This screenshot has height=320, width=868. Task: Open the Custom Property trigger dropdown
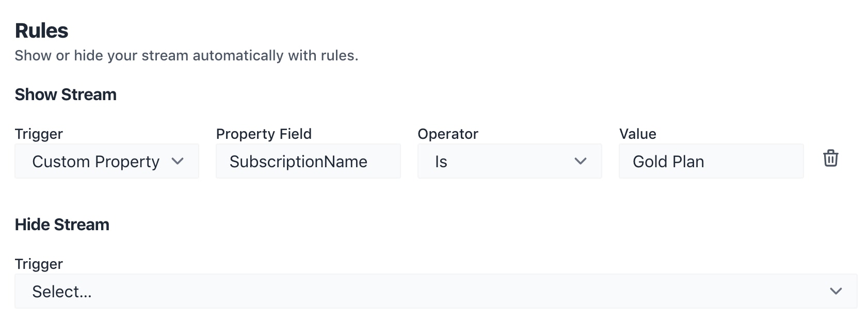[106, 162]
